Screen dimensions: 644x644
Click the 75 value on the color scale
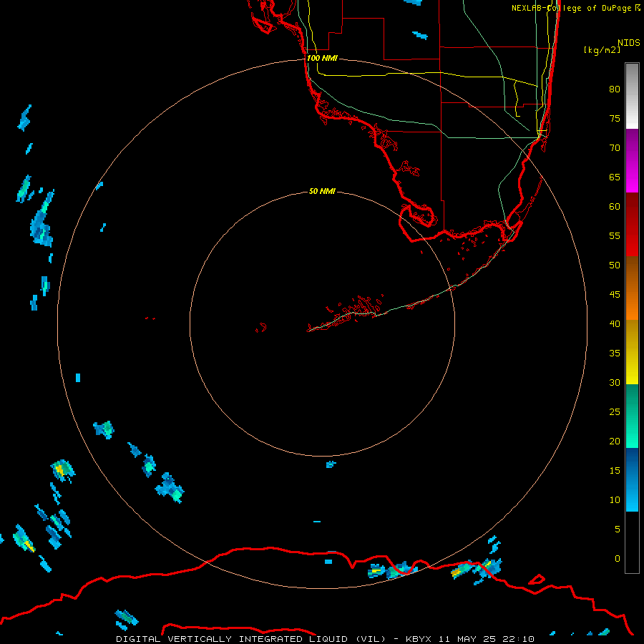coord(615,118)
